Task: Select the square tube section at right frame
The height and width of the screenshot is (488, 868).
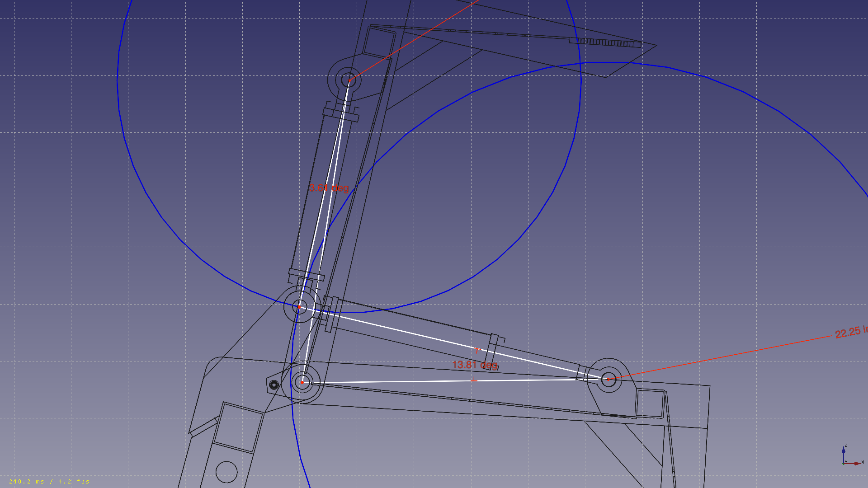Action: pyautogui.click(x=650, y=403)
